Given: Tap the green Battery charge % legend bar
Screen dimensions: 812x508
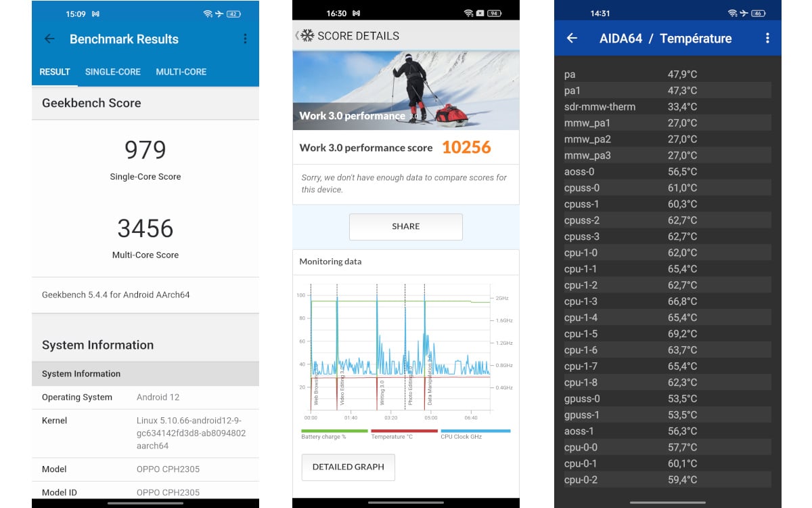Looking at the screenshot, I should (334, 431).
